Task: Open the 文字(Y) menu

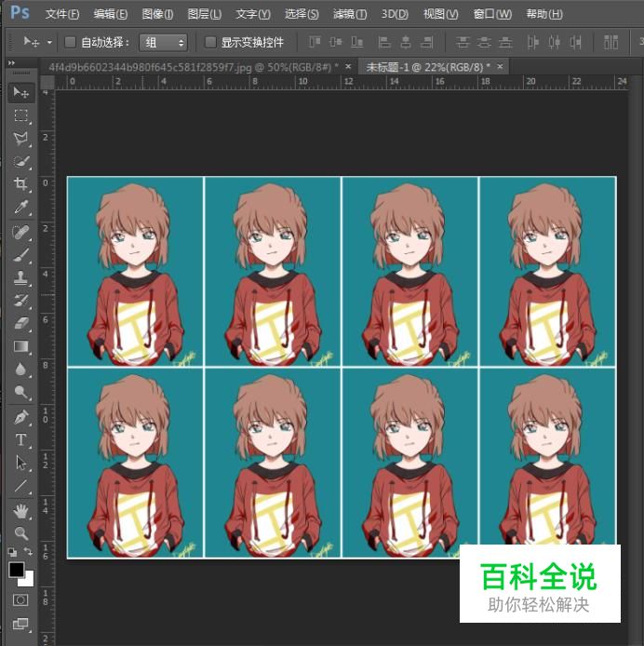Action: tap(253, 14)
